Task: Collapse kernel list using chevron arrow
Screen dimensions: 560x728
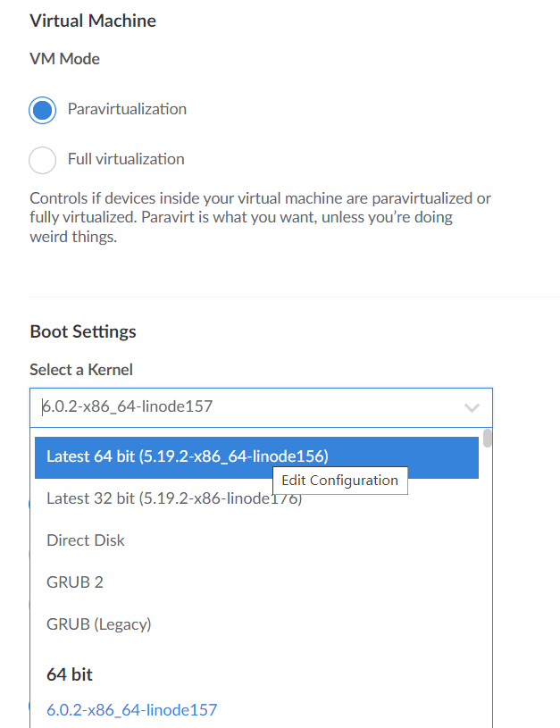Action: pyautogui.click(x=472, y=407)
